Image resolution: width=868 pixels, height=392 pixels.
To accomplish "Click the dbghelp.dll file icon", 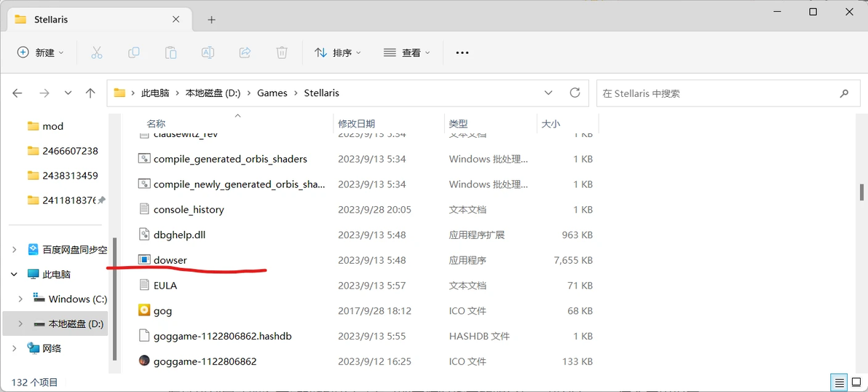I will (144, 235).
